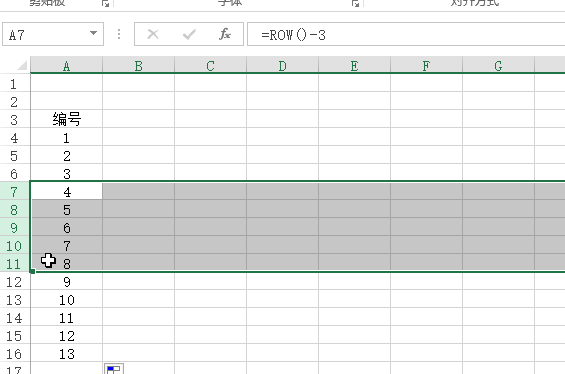The width and height of the screenshot is (565, 374).
Task: Click the Cancel X icon in formula bar
Action: pos(153,34)
